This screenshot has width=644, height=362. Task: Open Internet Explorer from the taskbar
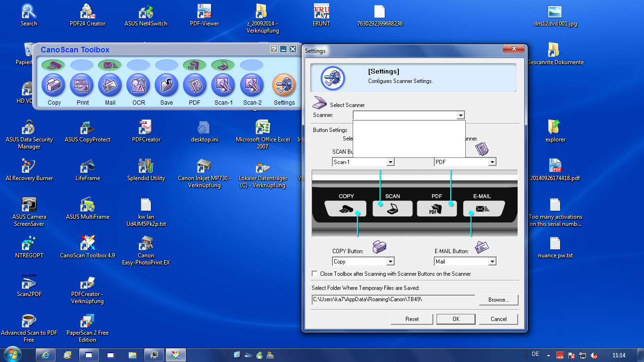click(x=46, y=354)
